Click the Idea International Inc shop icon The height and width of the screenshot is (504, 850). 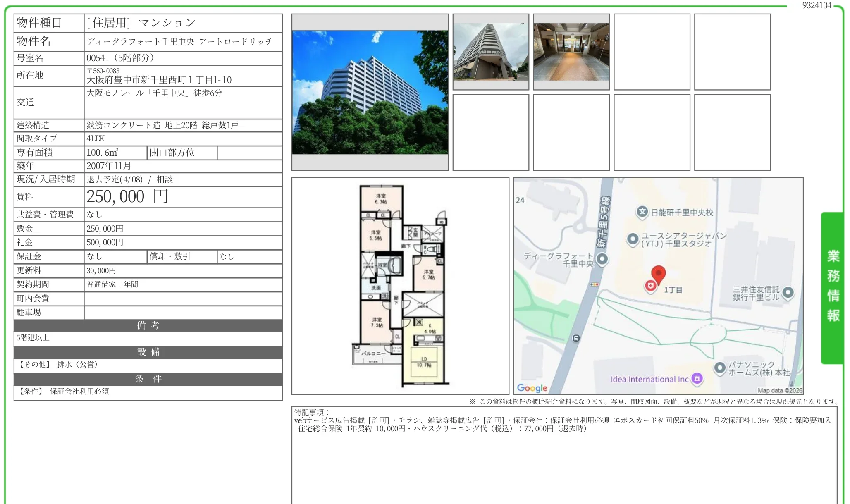tap(697, 378)
